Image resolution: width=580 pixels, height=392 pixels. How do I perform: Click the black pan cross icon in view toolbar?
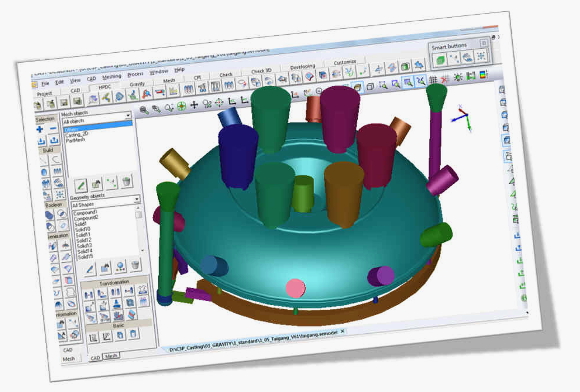[194, 105]
